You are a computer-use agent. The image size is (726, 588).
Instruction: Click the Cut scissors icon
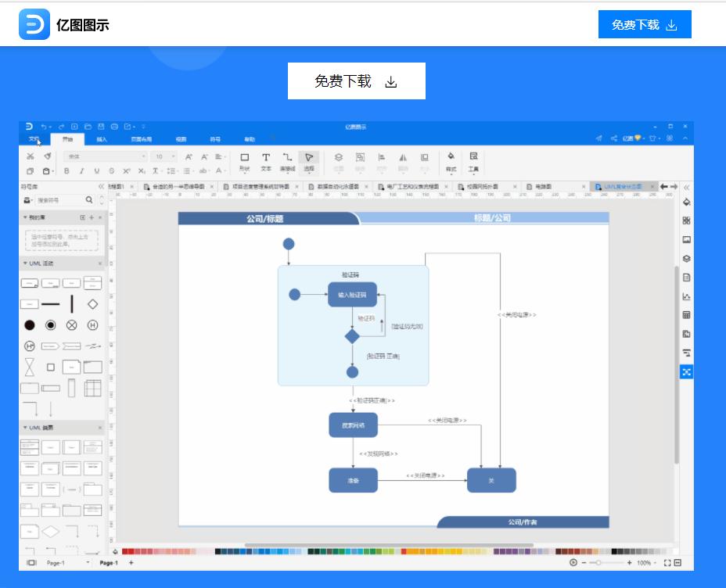point(31,156)
